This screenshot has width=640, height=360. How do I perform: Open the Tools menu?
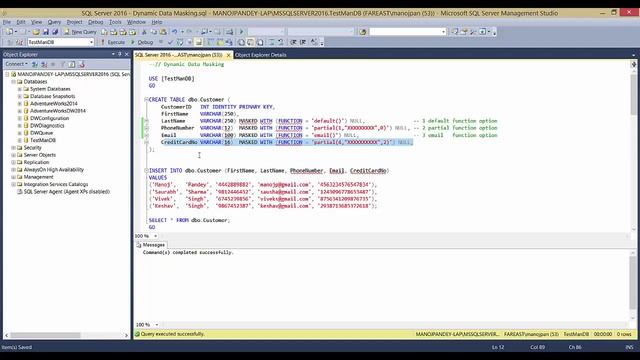tap(115, 22)
